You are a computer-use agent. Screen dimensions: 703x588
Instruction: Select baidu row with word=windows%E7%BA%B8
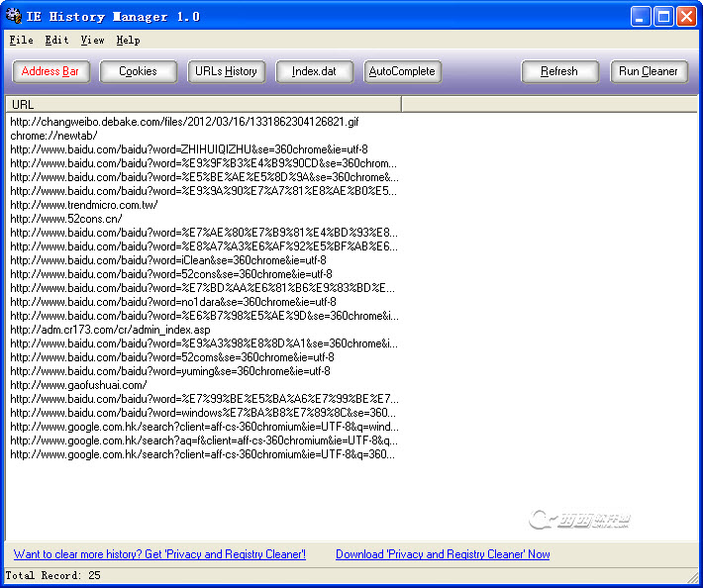[203, 413]
